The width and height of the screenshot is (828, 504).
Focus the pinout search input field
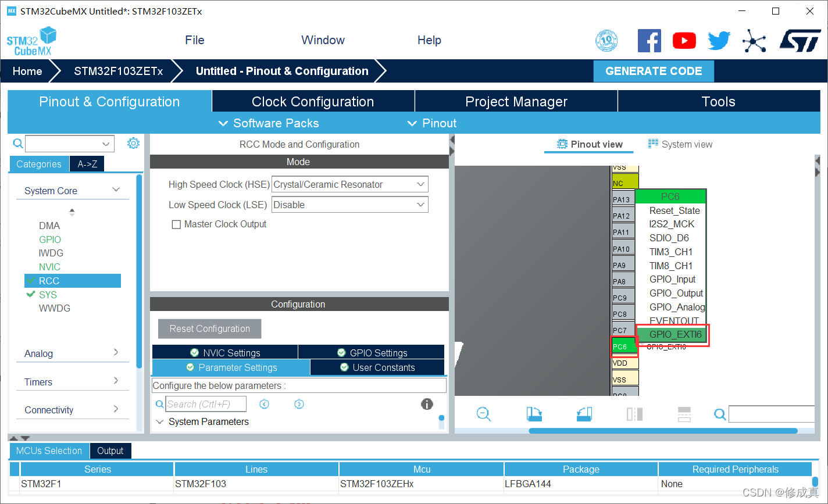point(772,414)
